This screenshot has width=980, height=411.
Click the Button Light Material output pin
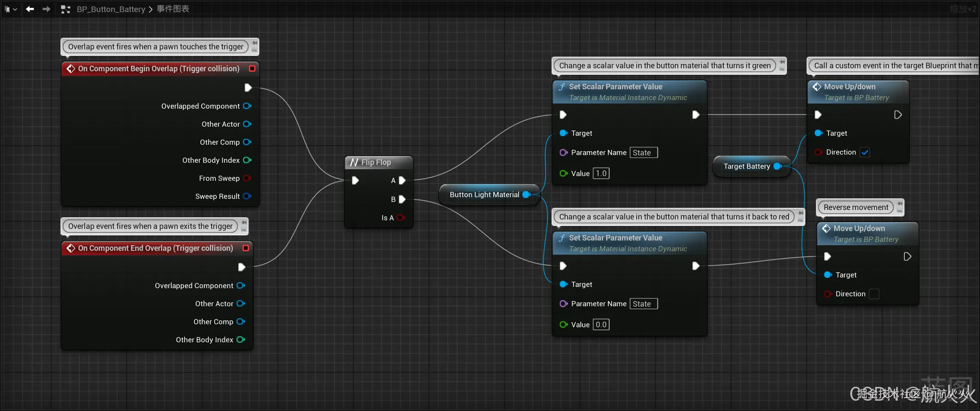coord(526,195)
